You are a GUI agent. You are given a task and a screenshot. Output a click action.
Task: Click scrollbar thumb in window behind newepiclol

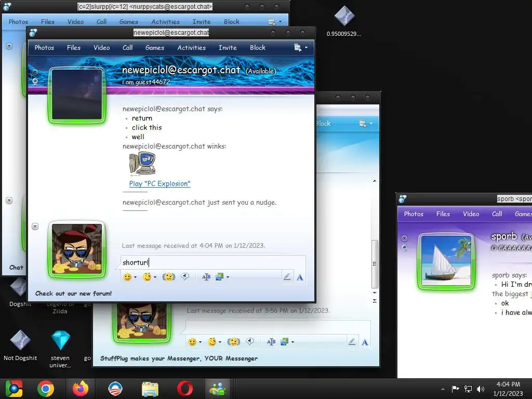pos(375,263)
